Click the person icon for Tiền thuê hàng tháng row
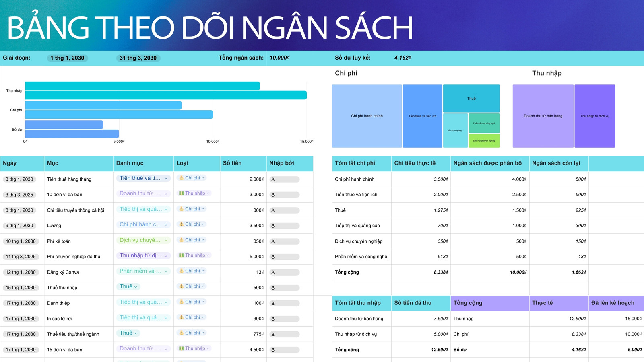This screenshot has width=644, height=362. coord(273,179)
